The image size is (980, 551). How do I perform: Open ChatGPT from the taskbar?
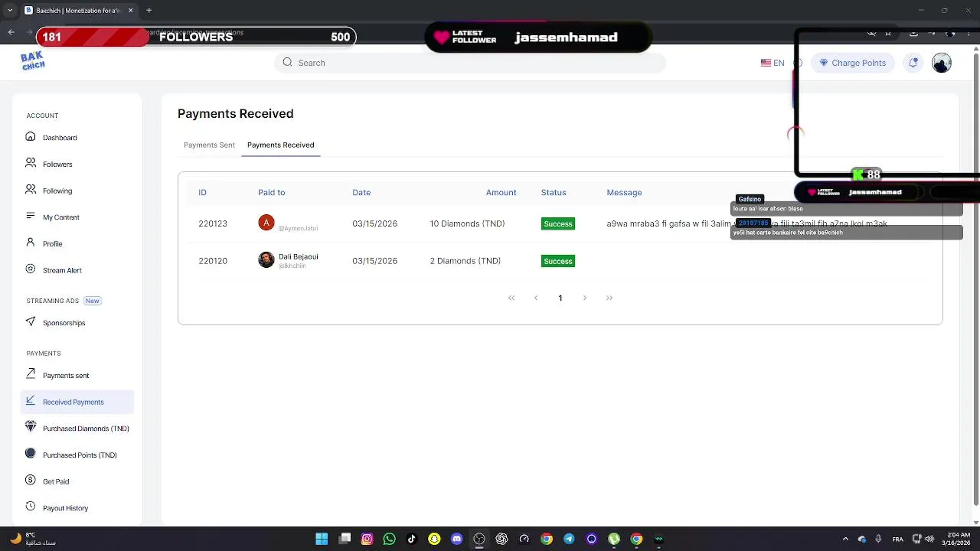[501, 539]
